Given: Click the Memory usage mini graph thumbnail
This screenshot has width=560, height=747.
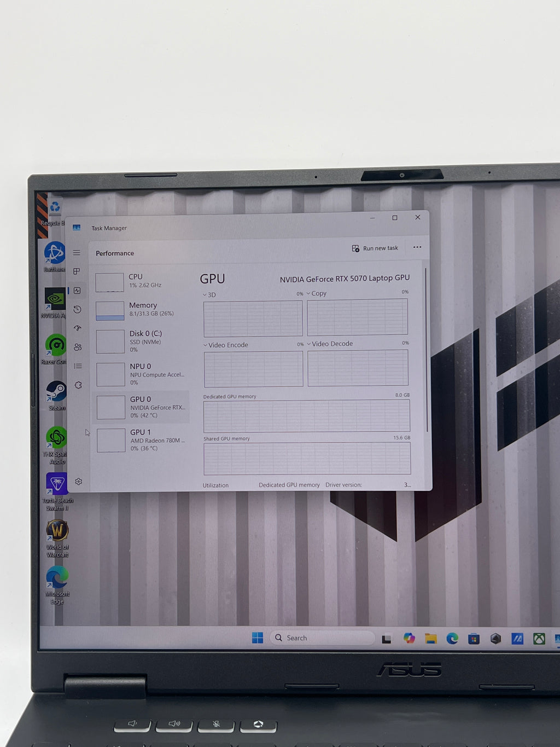Looking at the screenshot, I should pos(110,310).
